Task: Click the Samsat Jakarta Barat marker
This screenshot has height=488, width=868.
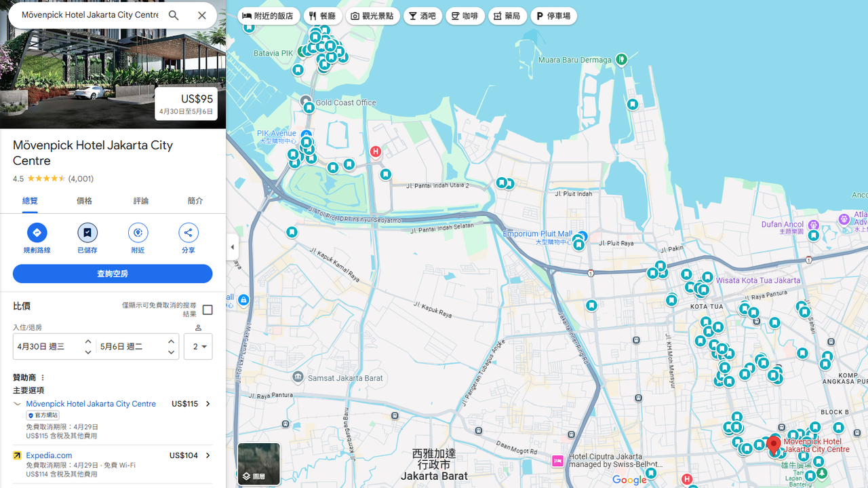Action: click(x=298, y=377)
